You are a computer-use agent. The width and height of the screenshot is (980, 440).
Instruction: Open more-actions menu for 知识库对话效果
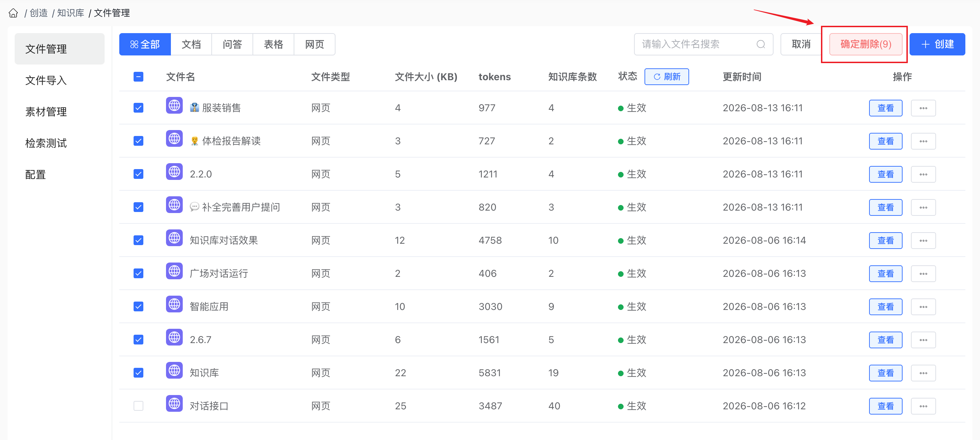[x=923, y=240]
